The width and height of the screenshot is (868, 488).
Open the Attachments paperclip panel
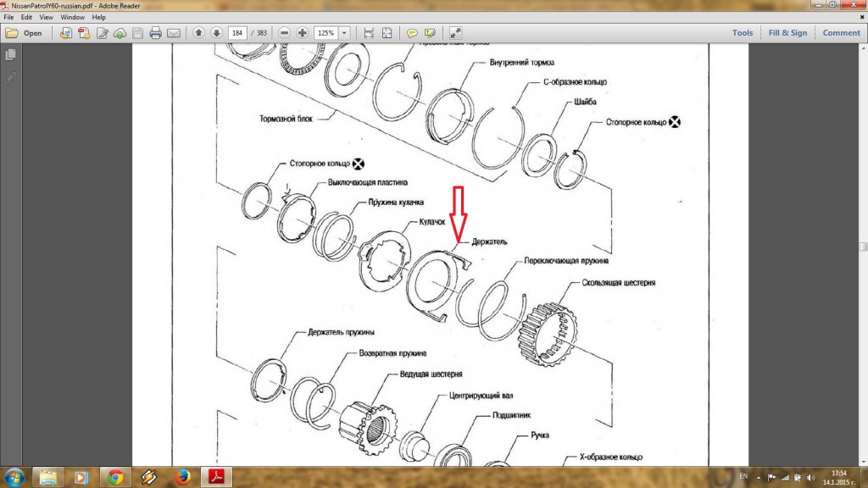pyautogui.click(x=10, y=78)
